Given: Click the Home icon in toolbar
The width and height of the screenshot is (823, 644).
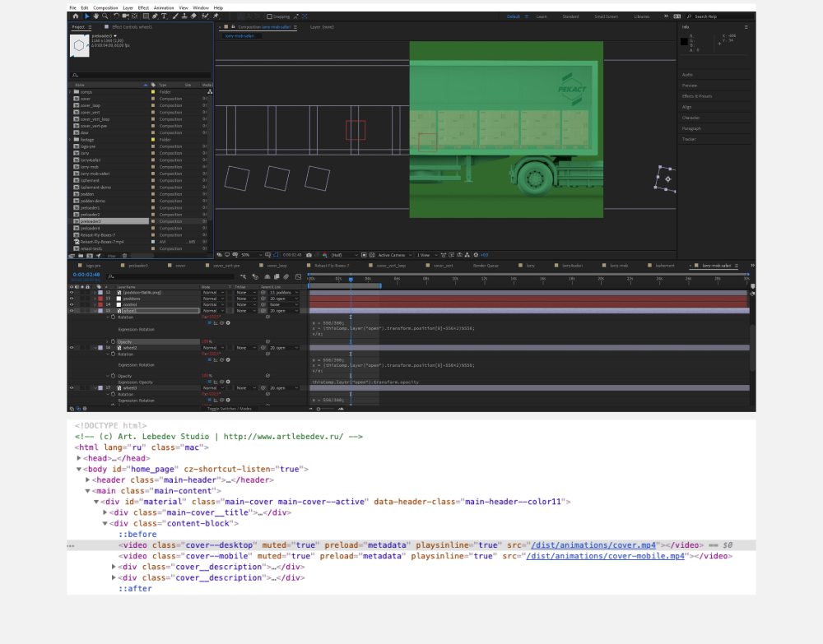Looking at the screenshot, I should [x=76, y=16].
